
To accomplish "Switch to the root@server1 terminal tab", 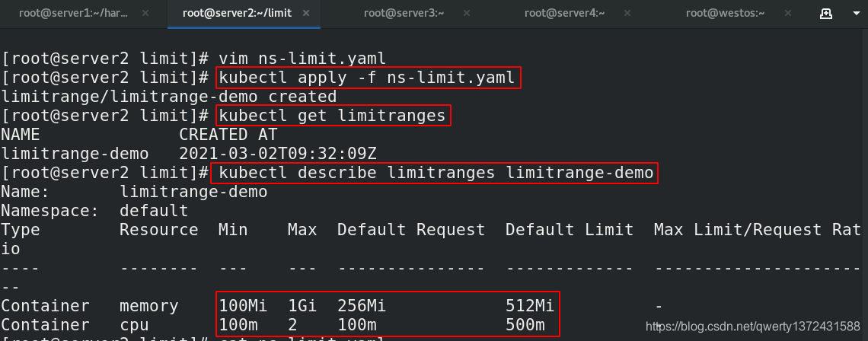I will pyautogui.click(x=73, y=13).
